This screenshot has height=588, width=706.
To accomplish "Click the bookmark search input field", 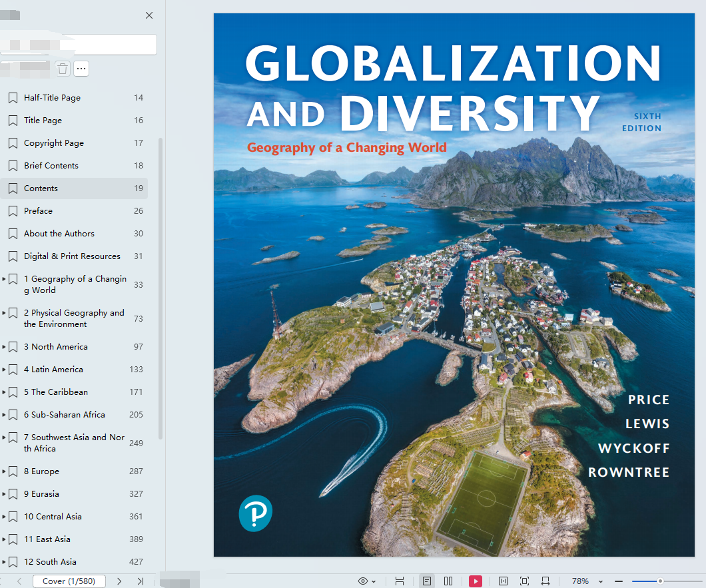I will (79, 45).
